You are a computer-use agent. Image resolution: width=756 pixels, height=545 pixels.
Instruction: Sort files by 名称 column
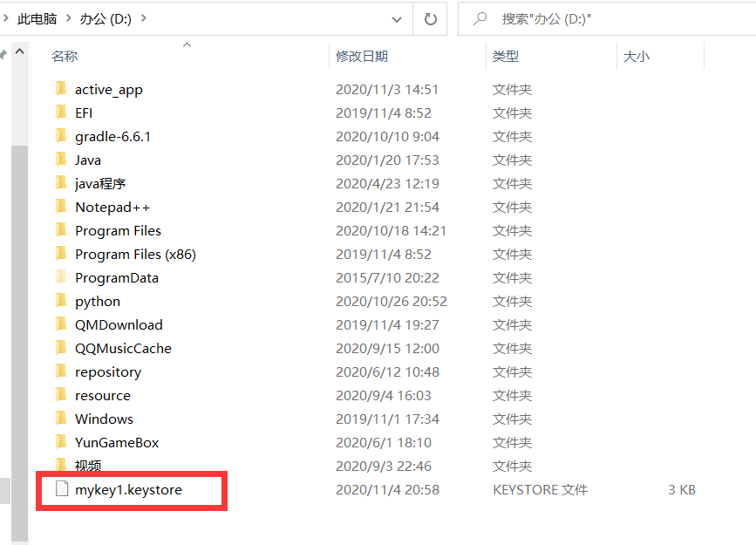pos(65,57)
